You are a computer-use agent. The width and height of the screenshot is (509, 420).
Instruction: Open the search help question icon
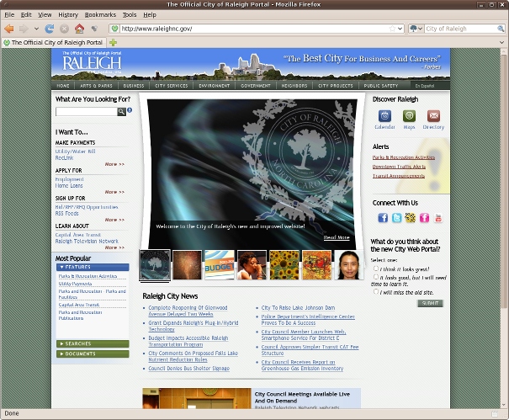(130, 110)
